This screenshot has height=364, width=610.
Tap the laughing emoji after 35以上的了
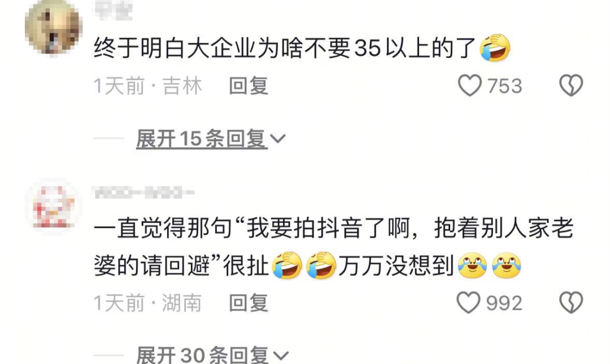point(495,47)
